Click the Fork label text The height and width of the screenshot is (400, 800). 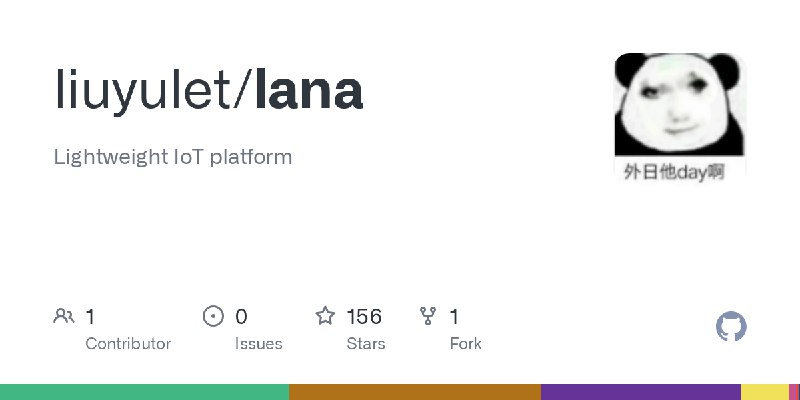465,344
